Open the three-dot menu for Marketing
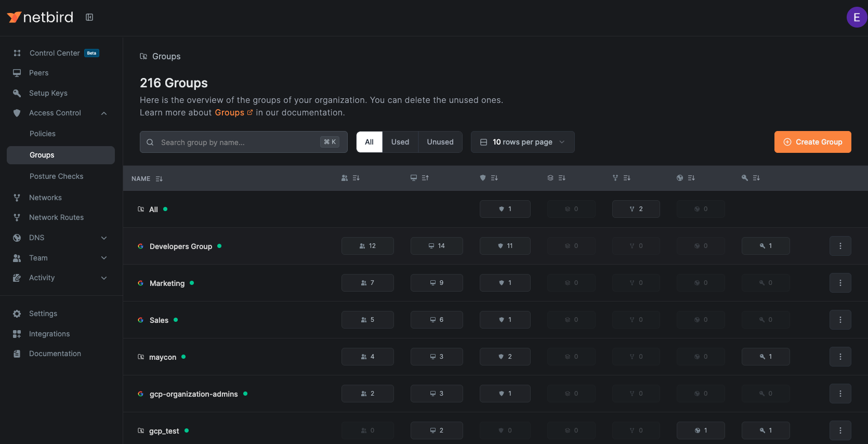This screenshot has width=868, height=444. click(x=840, y=283)
